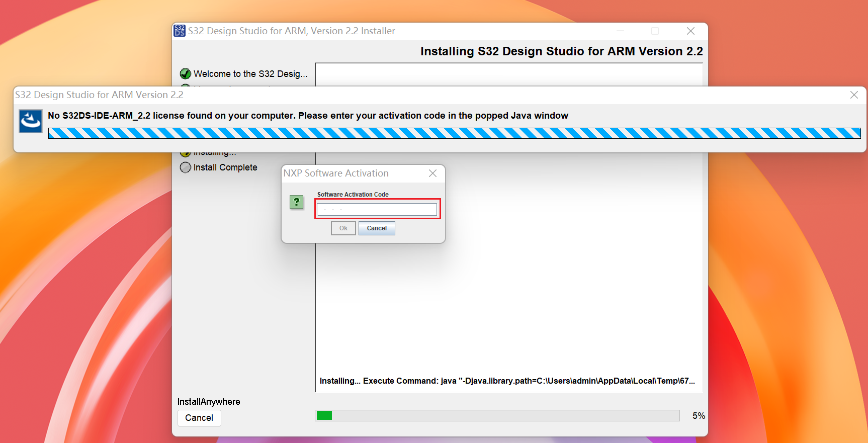Click the green installation progress bar
This screenshot has height=443, width=868.
497,415
